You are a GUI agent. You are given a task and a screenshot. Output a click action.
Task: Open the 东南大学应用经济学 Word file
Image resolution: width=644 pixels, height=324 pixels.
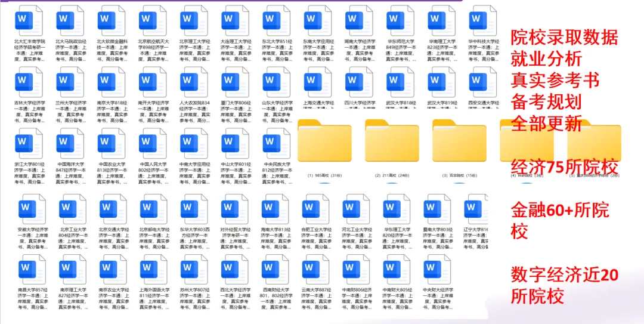tap(318, 20)
